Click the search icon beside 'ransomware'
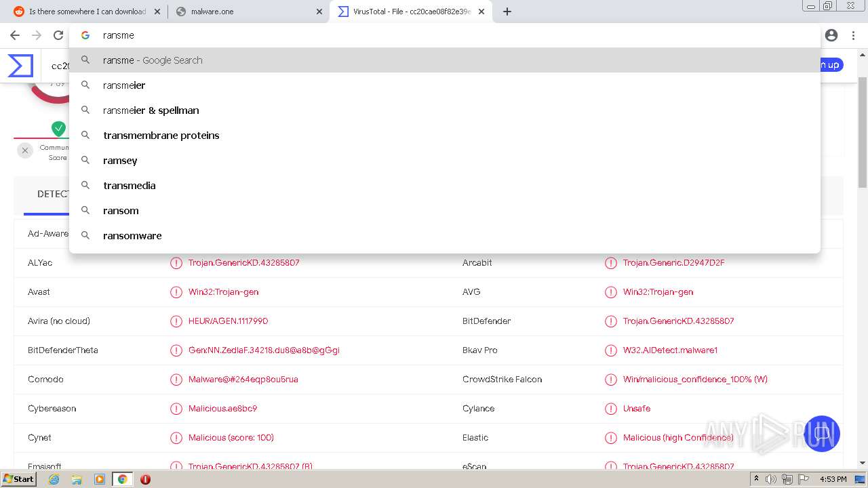The height and width of the screenshot is (488, 868). [x=85, y=235]
